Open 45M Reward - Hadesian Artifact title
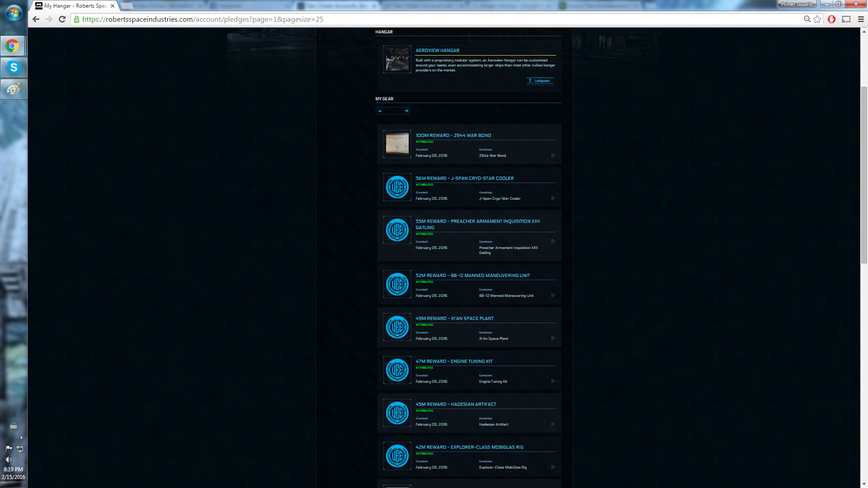This screenshot has height=488, width=868. tap(456, 404)
